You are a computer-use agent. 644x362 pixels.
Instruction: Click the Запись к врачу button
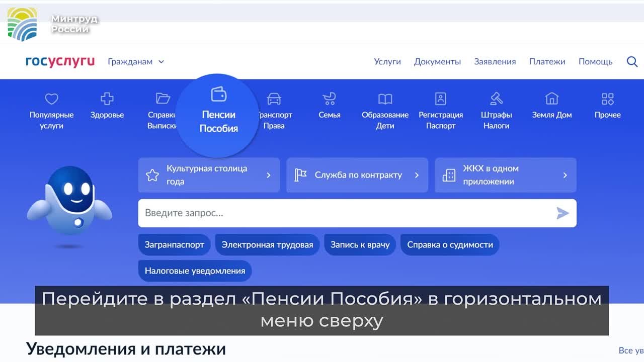(x=360, y=245)
